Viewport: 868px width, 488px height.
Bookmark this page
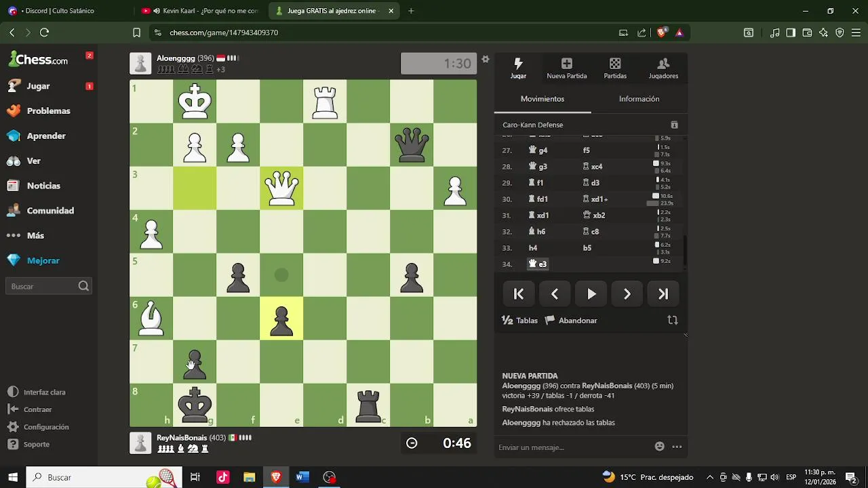pos(136,33)
